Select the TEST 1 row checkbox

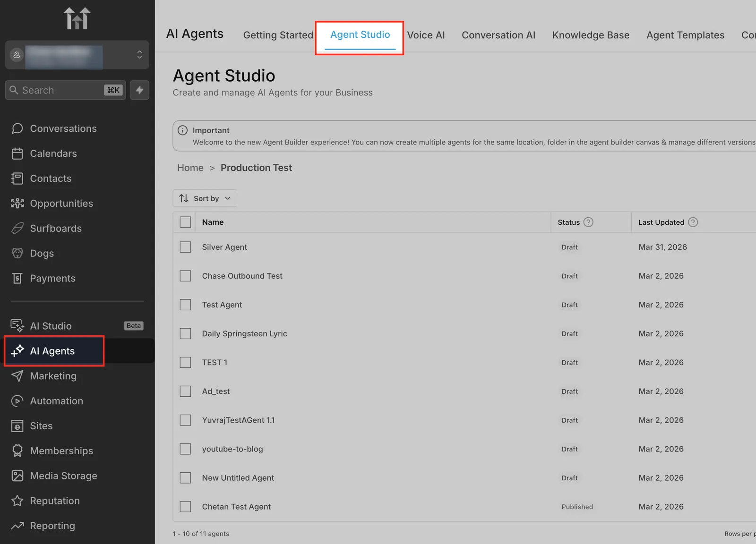click(185, 362)
